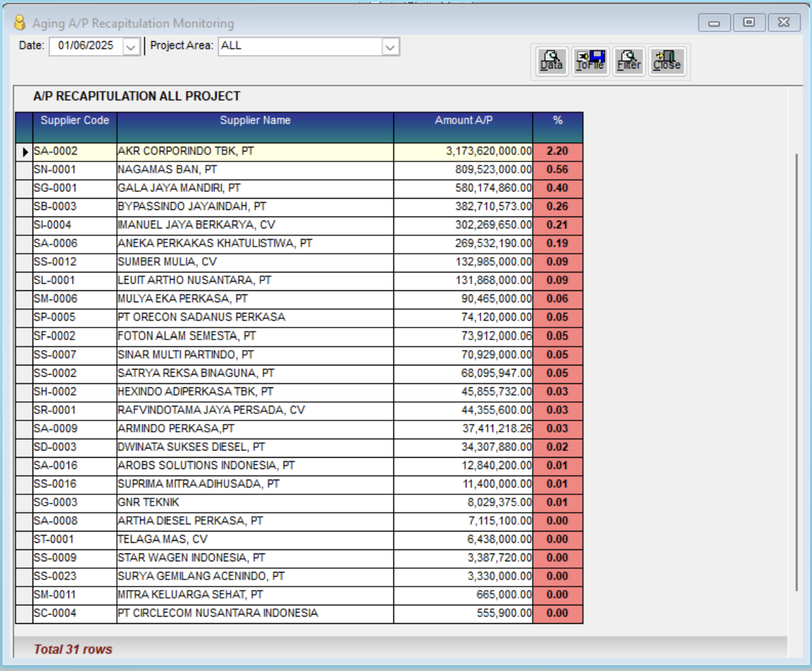Sort by Supplier Name column header
The image size is (812, 671).
pos(255,127)
